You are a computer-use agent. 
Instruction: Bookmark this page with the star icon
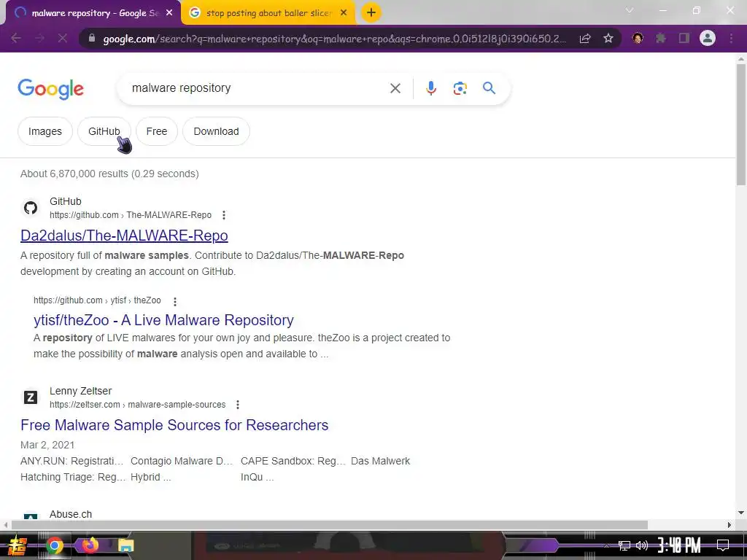click(608, 38)
